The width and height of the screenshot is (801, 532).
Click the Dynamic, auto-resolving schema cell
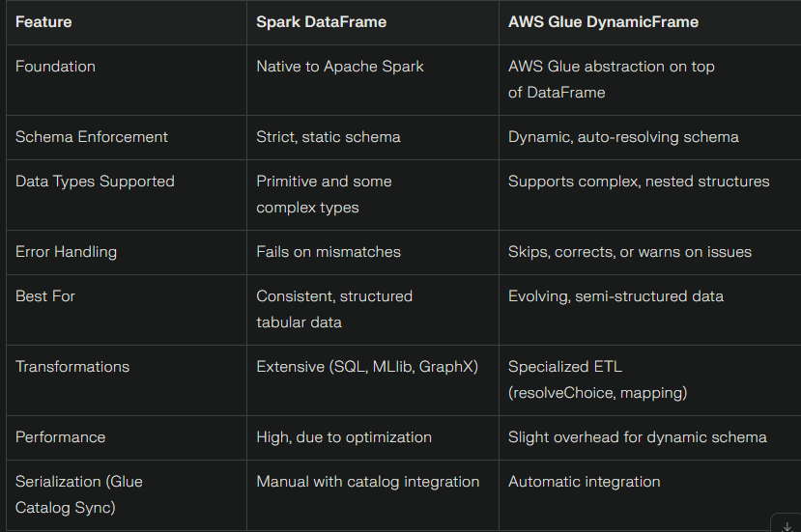pos(623,137)
